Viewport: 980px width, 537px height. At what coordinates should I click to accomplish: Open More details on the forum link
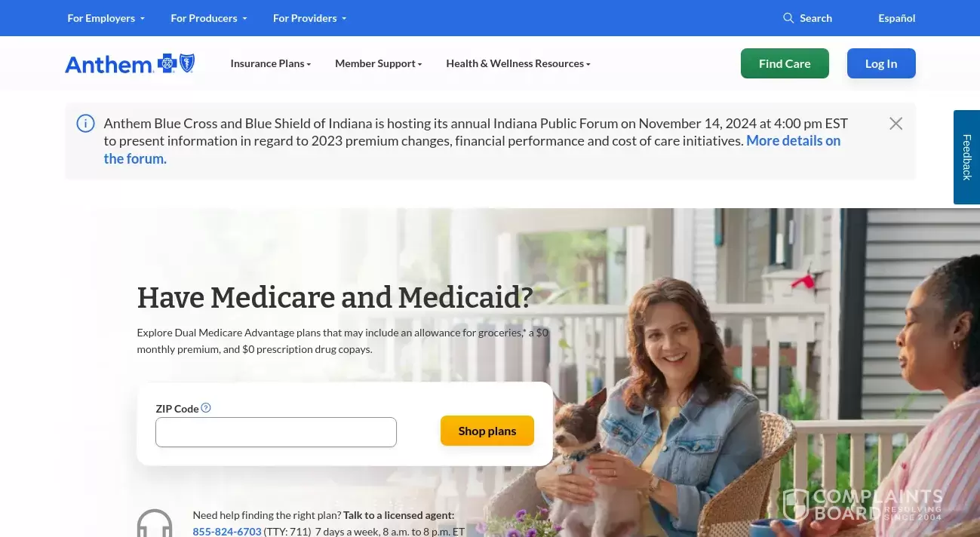472,149
